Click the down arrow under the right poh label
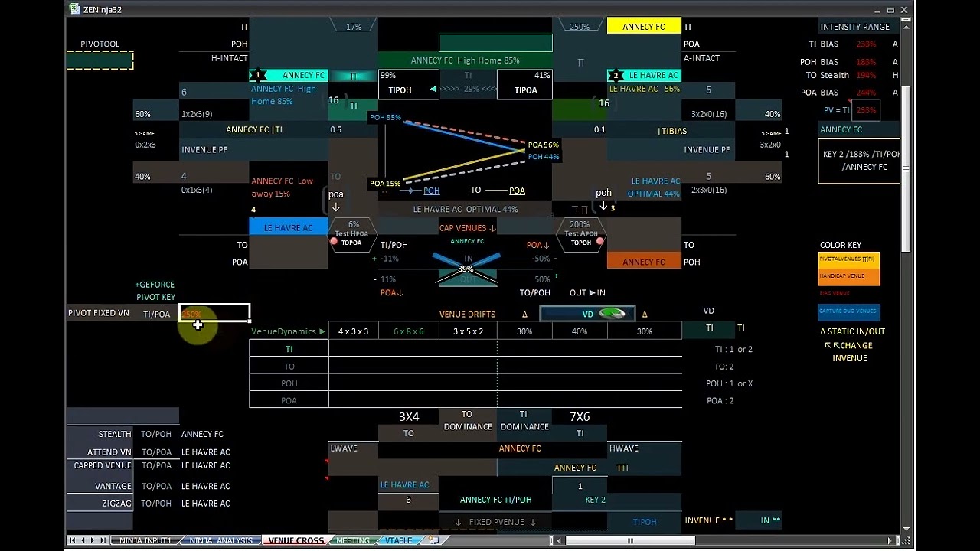 pyautogui.click(x=603, y=207)
